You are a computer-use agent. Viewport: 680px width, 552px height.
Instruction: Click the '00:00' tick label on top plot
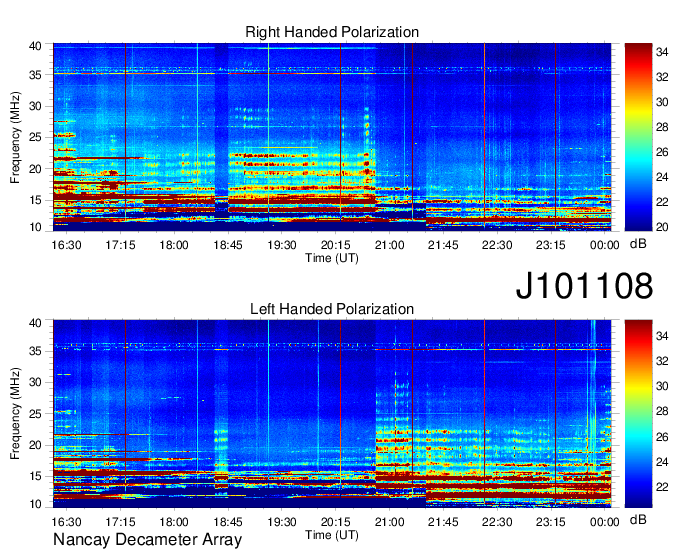tap(605, 245)
